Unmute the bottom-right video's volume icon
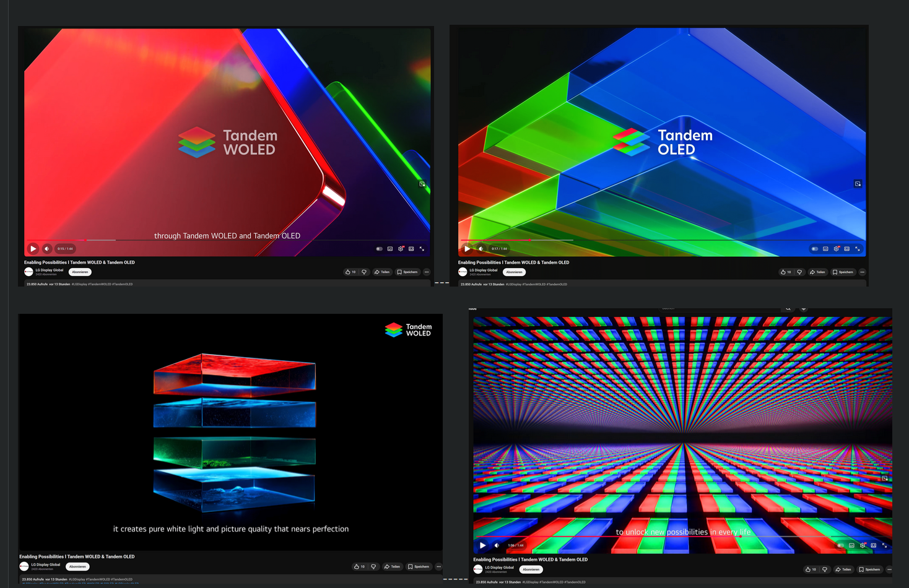909x588 pixels. coord(497,545)
